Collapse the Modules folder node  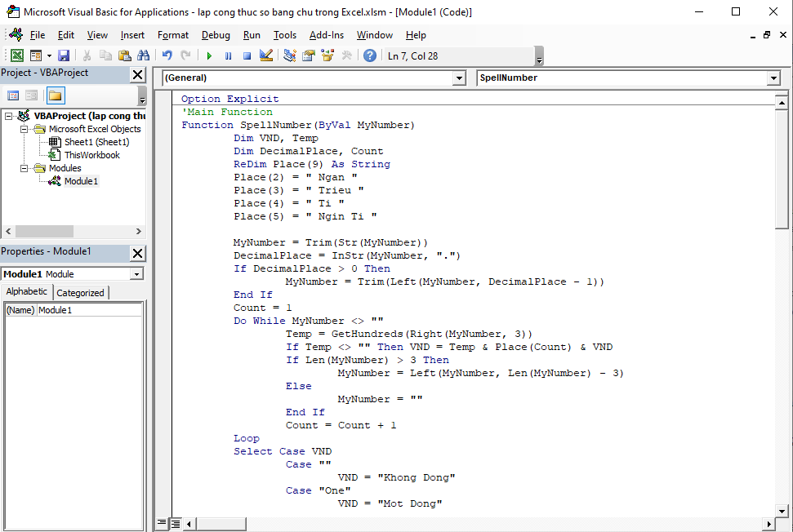(x=22, y=168)
